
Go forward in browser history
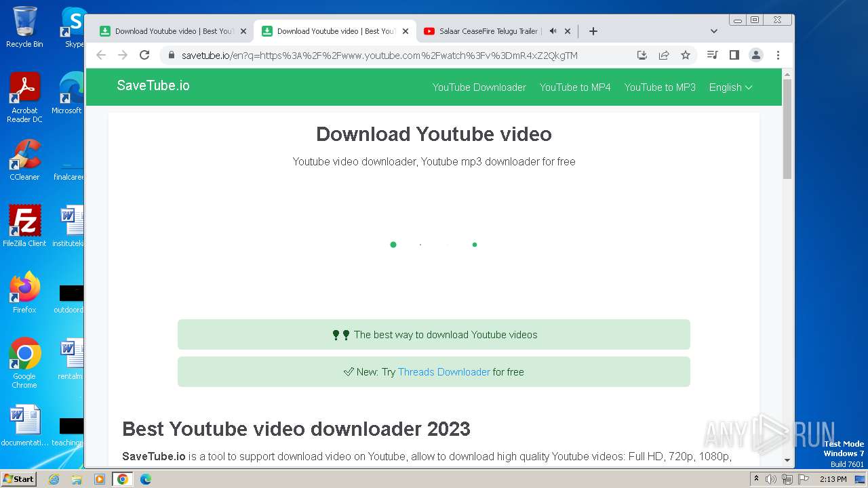click(123, 55)
